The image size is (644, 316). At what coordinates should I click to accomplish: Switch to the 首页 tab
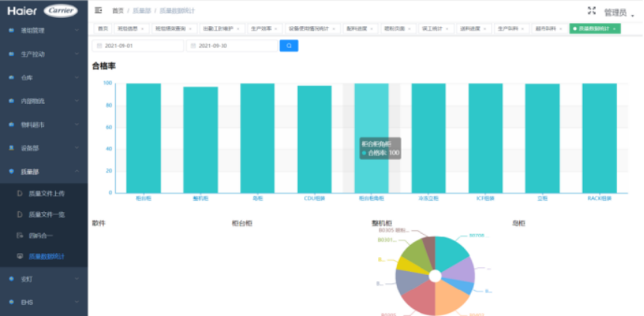coord(102,28)
